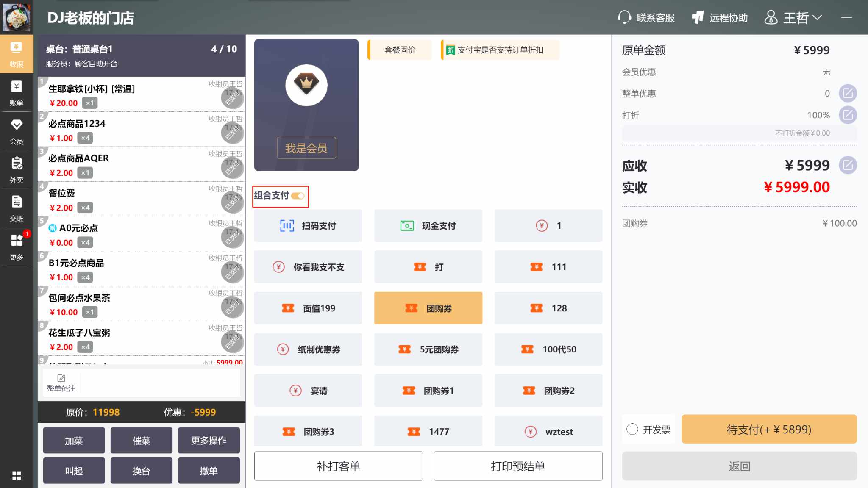Open the 更多 sidebar icon with badge
The image size is (868, 488).
[17, 247]
